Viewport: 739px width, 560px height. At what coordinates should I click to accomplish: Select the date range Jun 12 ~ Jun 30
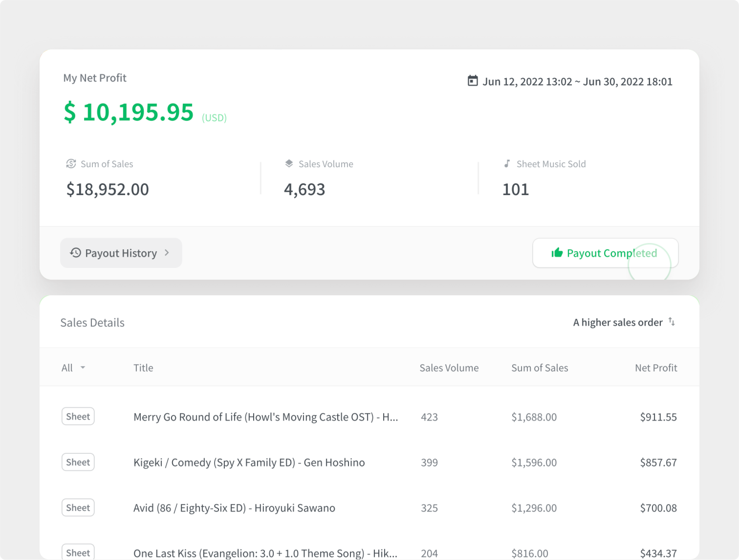coord(577,81)
